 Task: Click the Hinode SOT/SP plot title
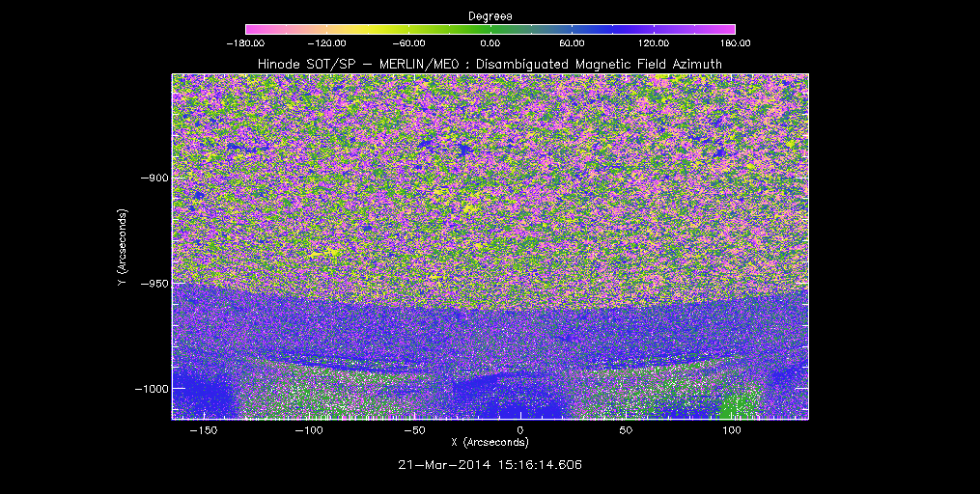pos(490,64)
